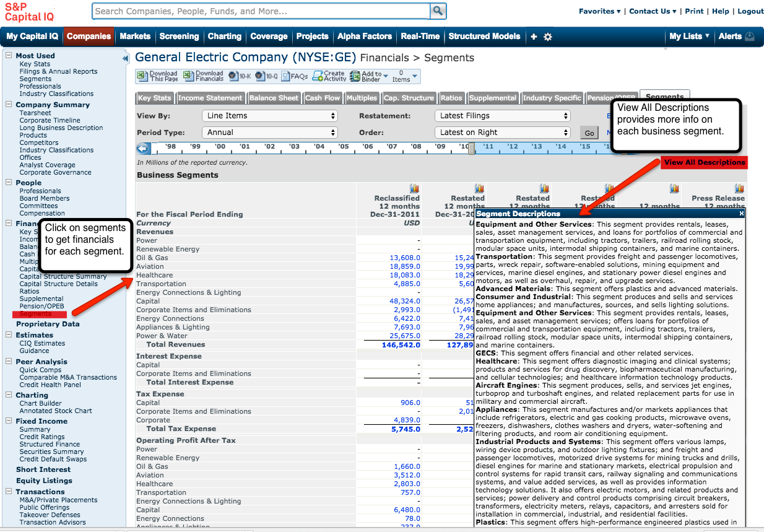
Task: Open the Structured Models menu
Action: click(x=484, y=37)
